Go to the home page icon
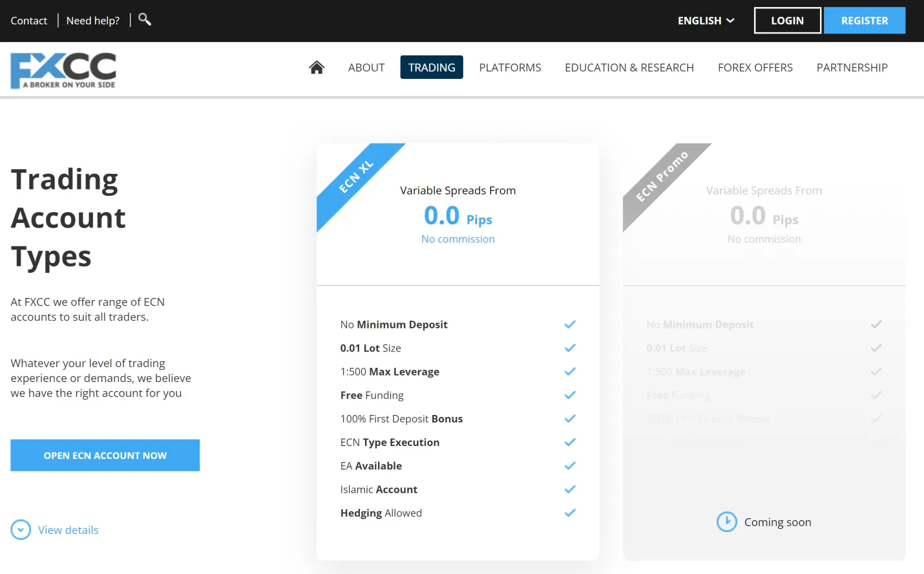The height and width of the screenshot is (574, 924). pyautogui.click(x=317, y=67)
